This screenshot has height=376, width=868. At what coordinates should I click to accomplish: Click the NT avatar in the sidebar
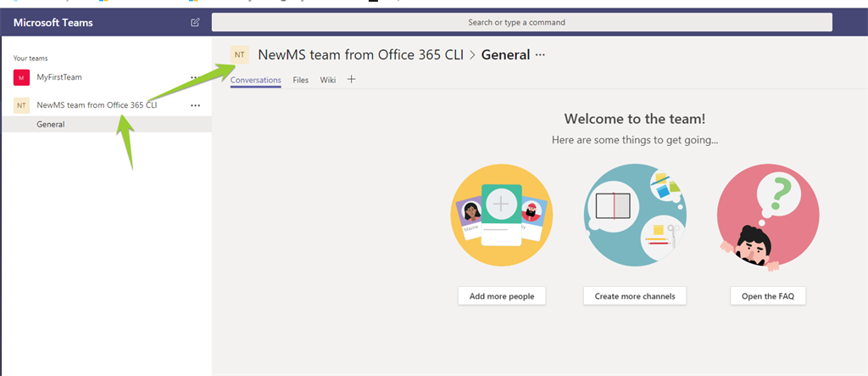21,105
